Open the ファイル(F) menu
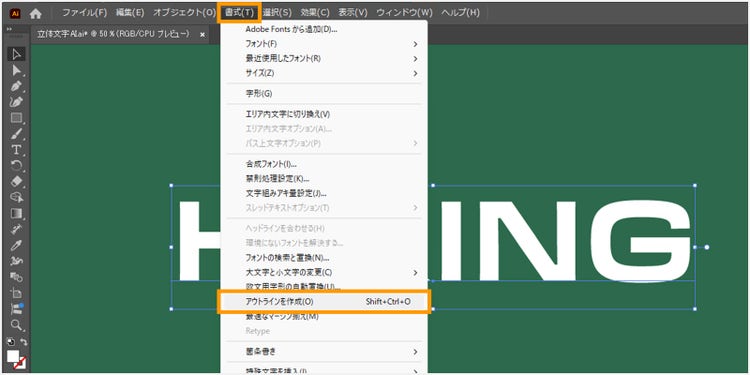This screenshot has width=750, height=375. (85, 13)
